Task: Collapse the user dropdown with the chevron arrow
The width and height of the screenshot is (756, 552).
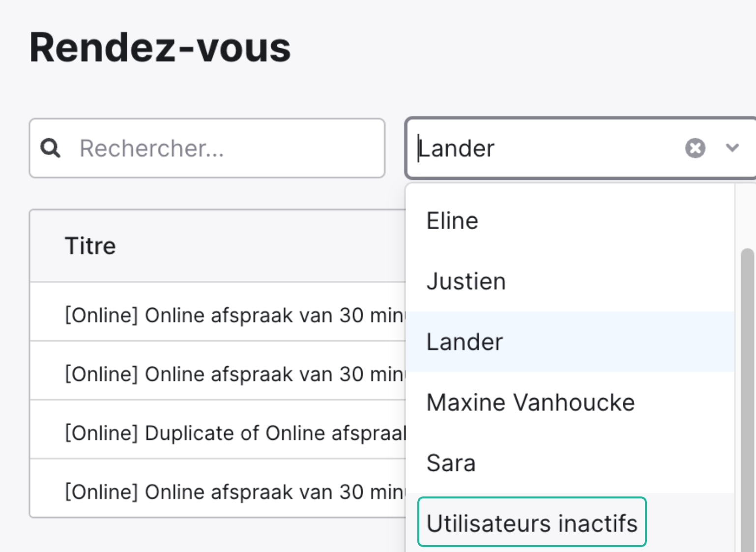Action: click(x=732, y=147)
